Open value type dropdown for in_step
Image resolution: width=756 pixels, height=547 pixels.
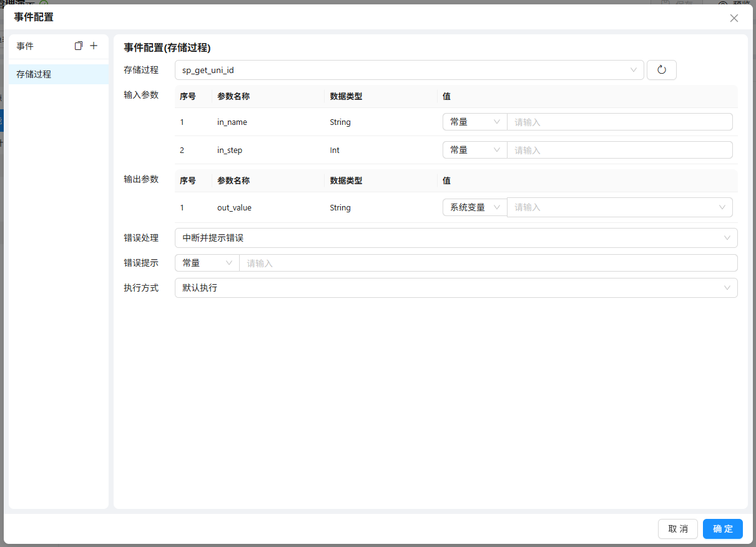click(x=474, y=150)
